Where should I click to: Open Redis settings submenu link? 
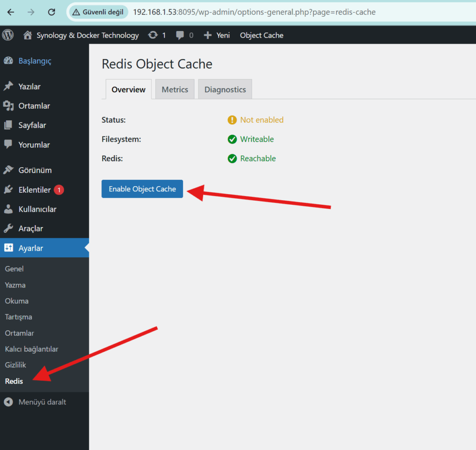pos(14,381)
